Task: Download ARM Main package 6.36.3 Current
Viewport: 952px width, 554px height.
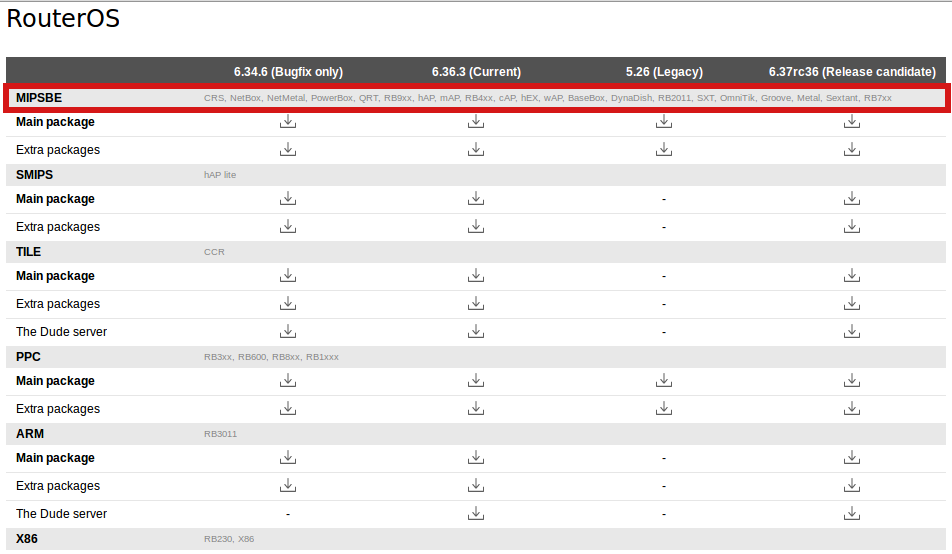Action: click(x=476, y=458)
